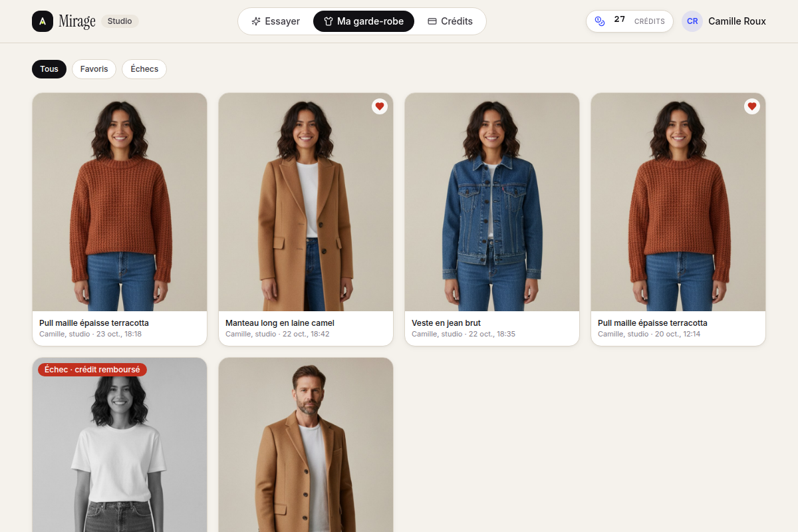
Task: Open the Essayer tab
Action: (275, 21)
